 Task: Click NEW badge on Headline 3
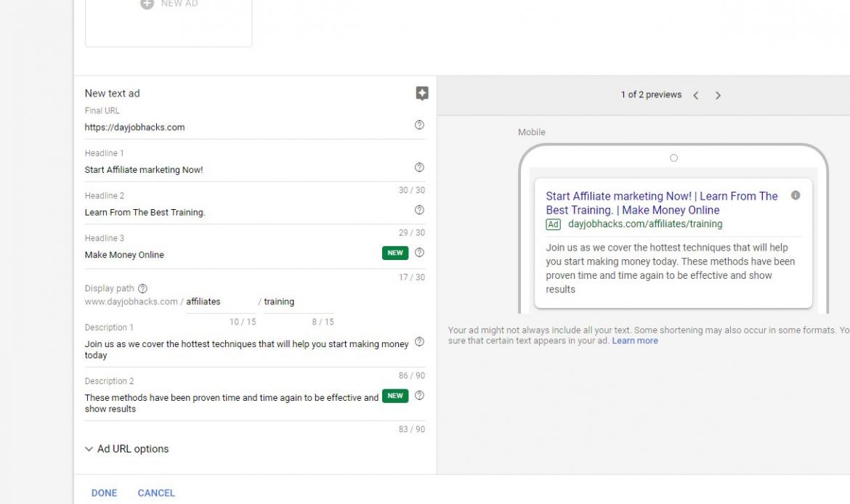coord(395,253)
